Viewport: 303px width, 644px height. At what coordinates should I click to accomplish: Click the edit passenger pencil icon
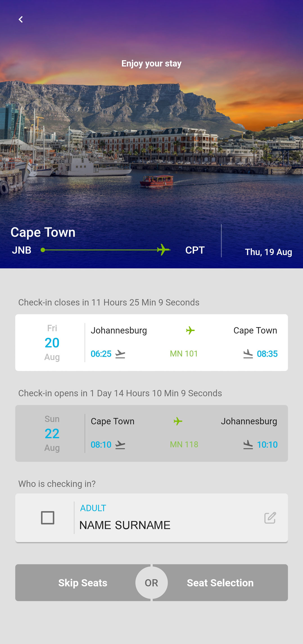270,518
